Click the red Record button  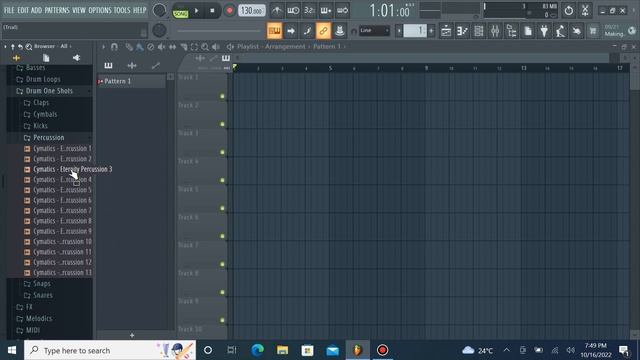(229, 11)
